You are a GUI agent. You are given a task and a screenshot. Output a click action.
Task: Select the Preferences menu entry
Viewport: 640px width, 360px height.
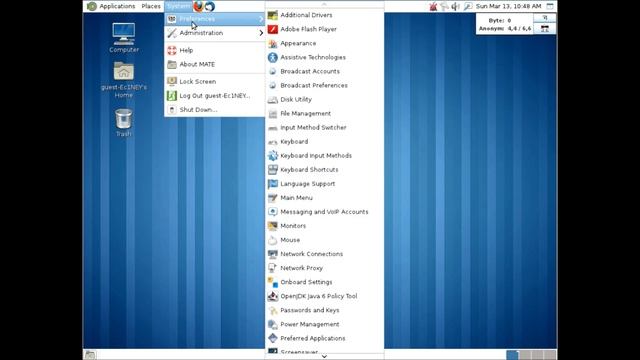tap(215, 19)
